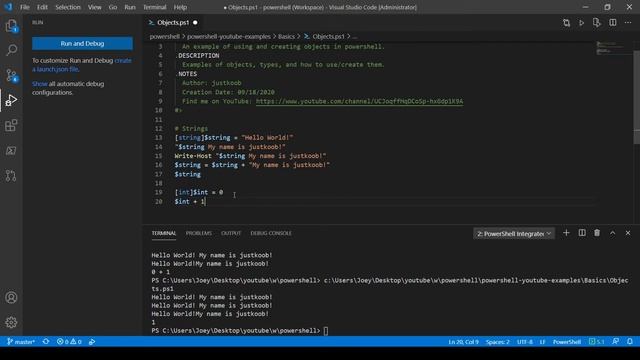Switch to the DEBUG CONSOLE panel tab
This screenshot has width=640, height=360.
click(x=271, y=233)
